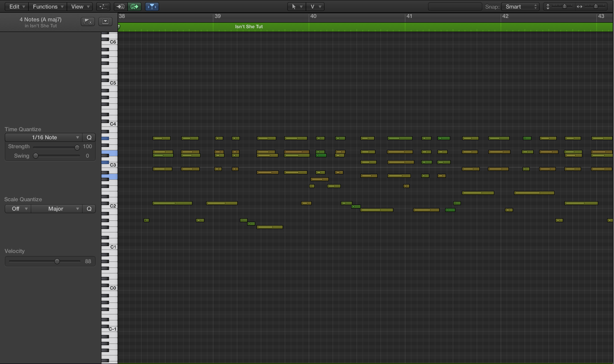Open the Functions menu
Screen dimensions: 614x364
(47, 6)
